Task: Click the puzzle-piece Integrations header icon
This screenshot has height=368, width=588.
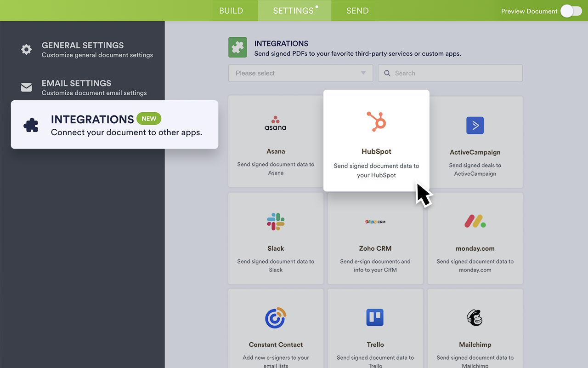Action: click(237, 47)
